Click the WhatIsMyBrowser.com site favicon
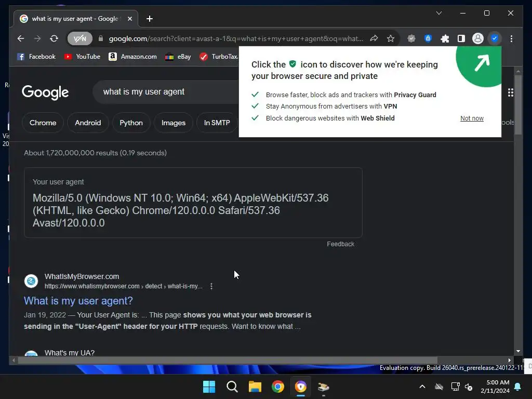 click(x=31, y=281)
